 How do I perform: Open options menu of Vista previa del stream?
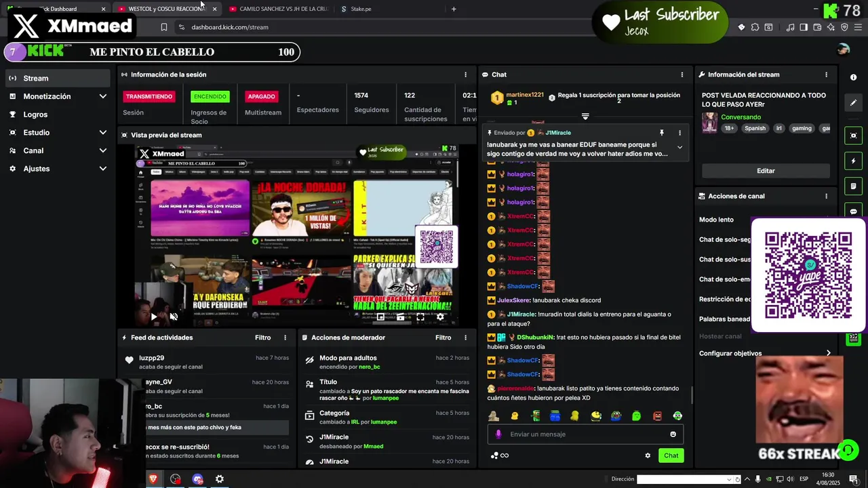point(465,135)
